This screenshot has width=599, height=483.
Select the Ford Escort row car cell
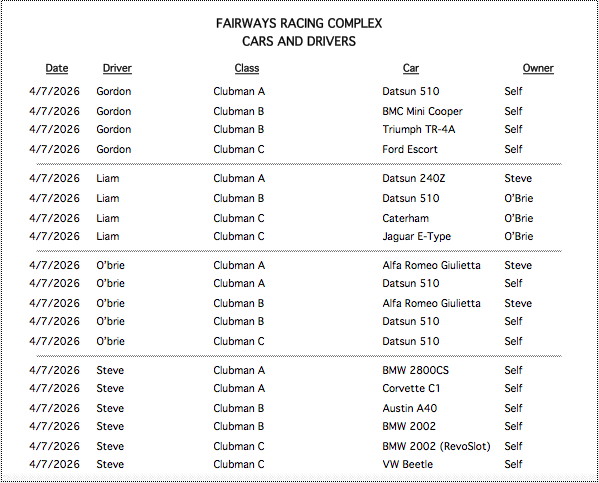tap(410, 149)
